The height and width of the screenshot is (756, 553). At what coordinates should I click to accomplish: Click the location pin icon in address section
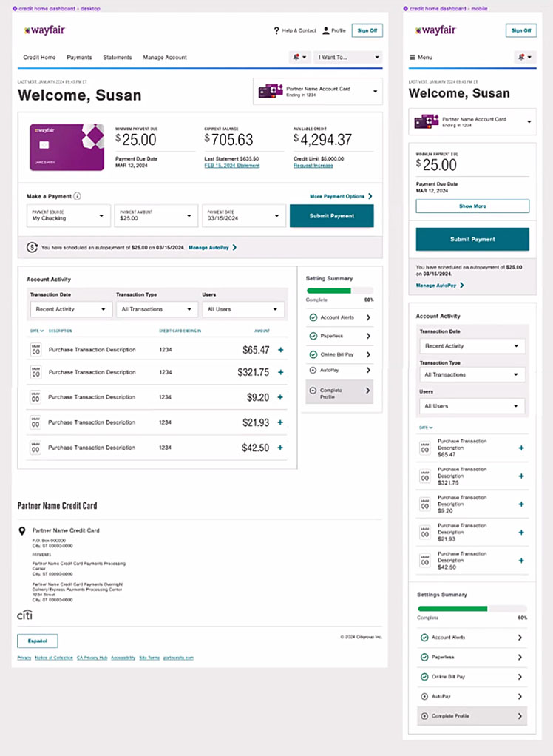[x=24, y=530]
